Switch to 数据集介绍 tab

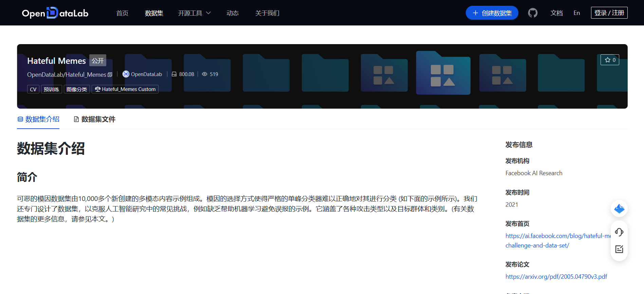[x=38, y=119]
